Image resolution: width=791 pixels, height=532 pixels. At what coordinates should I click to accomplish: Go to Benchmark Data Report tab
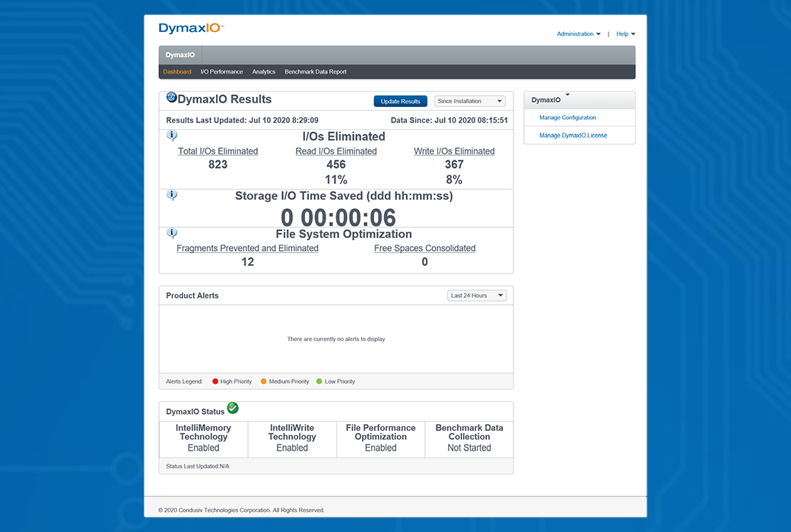(315, 72)
